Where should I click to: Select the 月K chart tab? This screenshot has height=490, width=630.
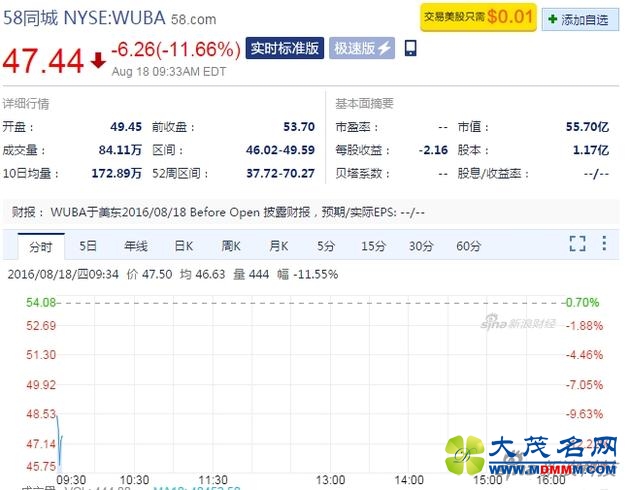click(x=278, y=246)
